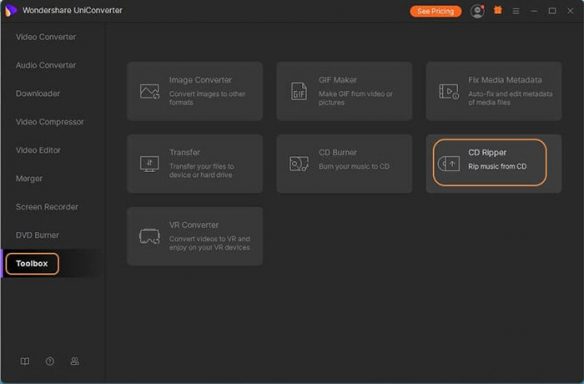Open the Downloader section

(x=38, y=93)
